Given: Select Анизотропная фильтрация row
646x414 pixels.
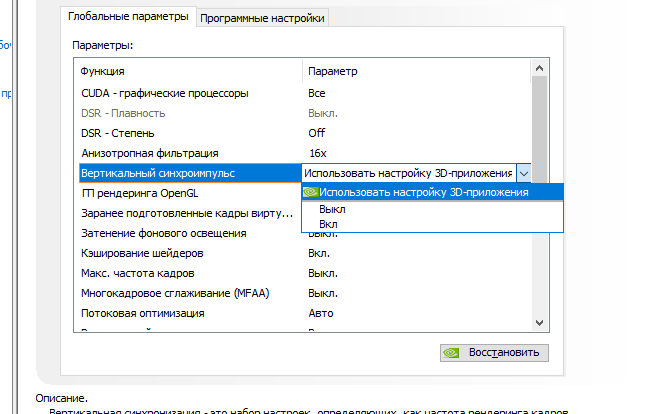Looking at the screenshot, I should 304,153.
